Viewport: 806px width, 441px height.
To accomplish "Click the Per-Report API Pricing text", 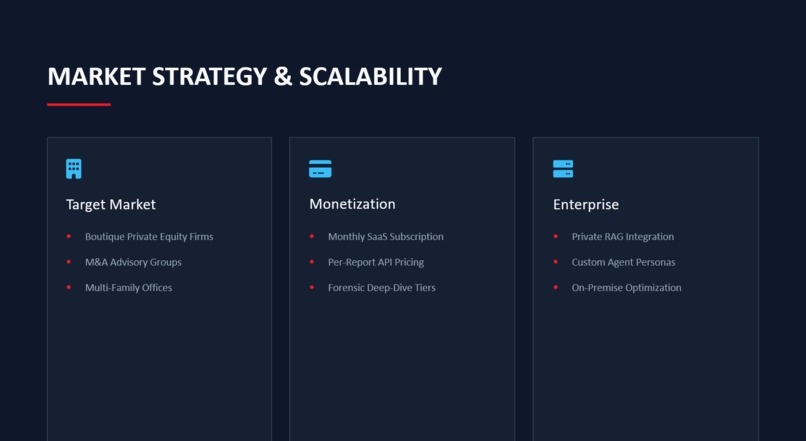I will [x=376, y=262].
